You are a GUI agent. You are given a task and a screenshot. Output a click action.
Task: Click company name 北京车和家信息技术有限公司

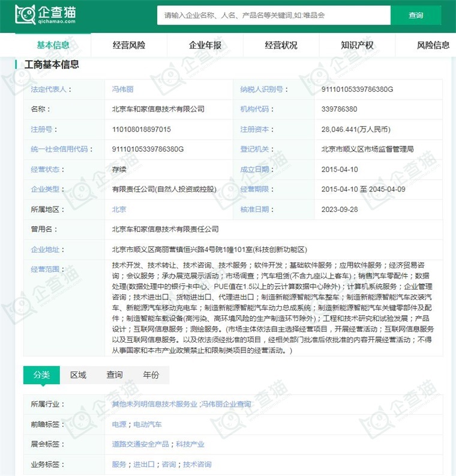pos(158,109)
